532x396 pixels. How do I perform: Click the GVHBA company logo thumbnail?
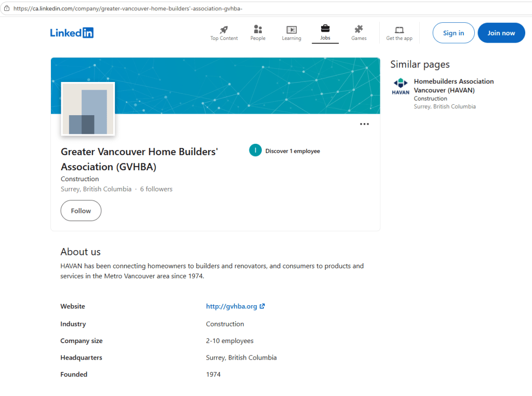coord(88,109)
